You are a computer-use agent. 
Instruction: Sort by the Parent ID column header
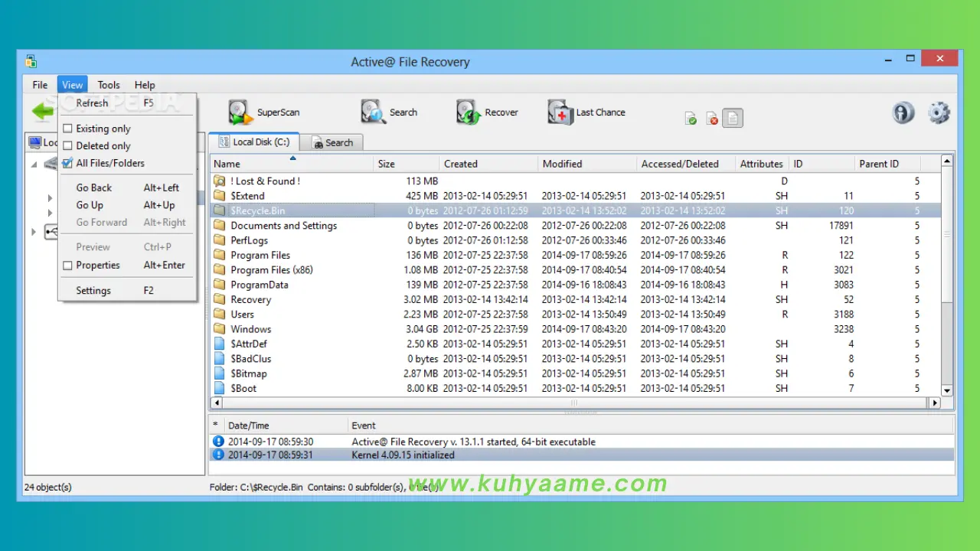(x=887, y=164)
